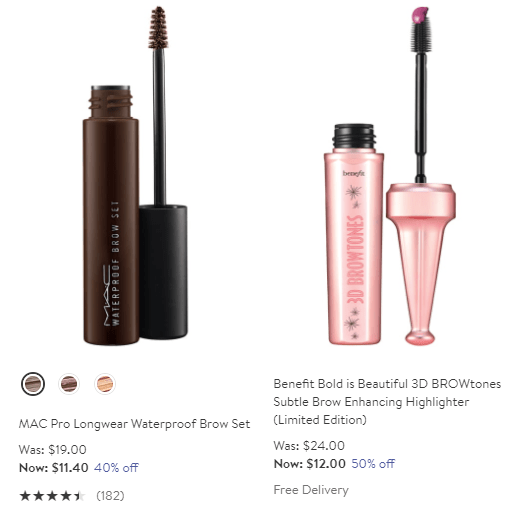Open the MAC brown brow gel tube image
Viewport: 509px width, 517px height.
111,215
